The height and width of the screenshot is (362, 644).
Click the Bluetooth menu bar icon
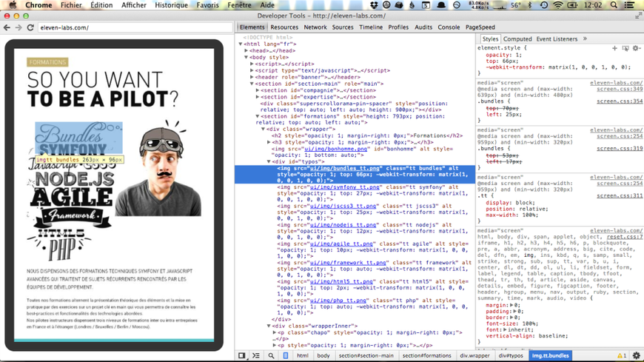click(x=529, y=5)
